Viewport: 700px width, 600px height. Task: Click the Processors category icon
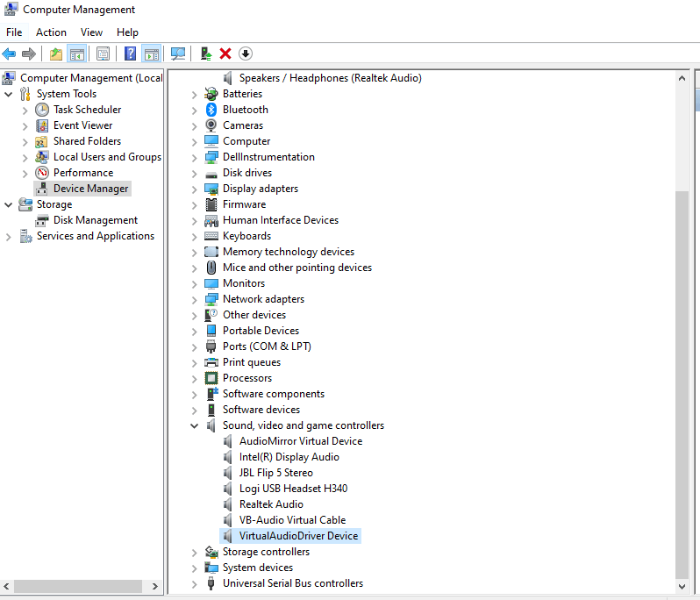(211, 378)
